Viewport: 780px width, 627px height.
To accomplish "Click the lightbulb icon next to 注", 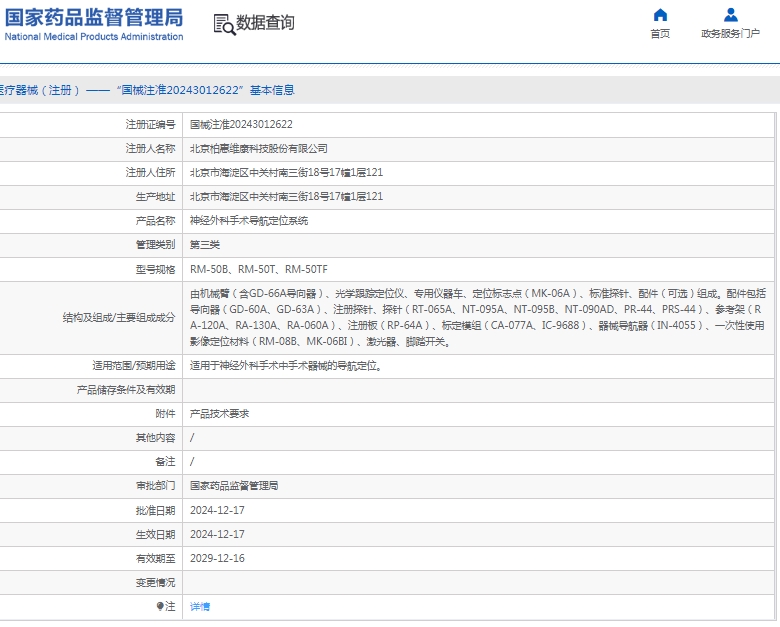I will (x=160, y=606).
